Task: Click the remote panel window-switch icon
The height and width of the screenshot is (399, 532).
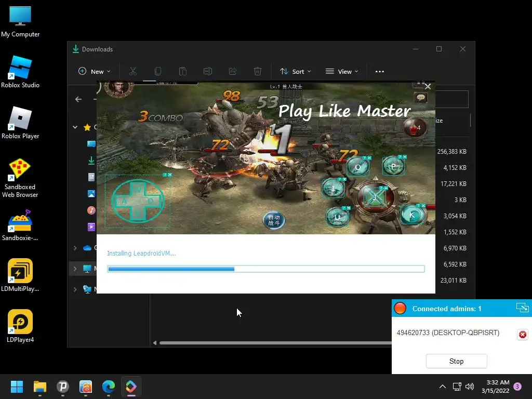Action: (x=522, y=308)
